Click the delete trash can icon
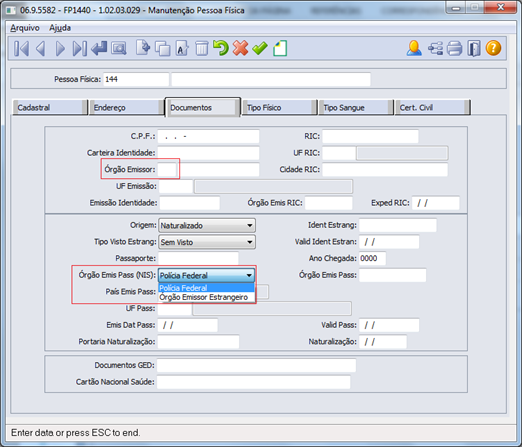Viewport: 522px width, 447px height. [201, 48]
